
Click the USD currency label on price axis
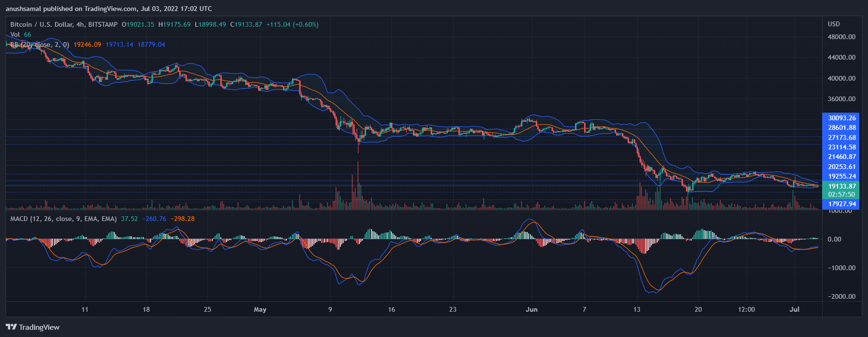834,24
